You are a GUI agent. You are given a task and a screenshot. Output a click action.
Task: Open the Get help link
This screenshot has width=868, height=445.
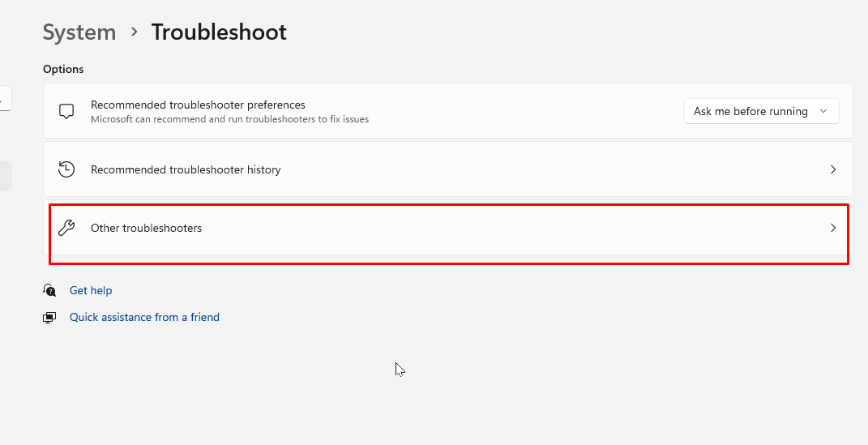(x=91, y=290)
